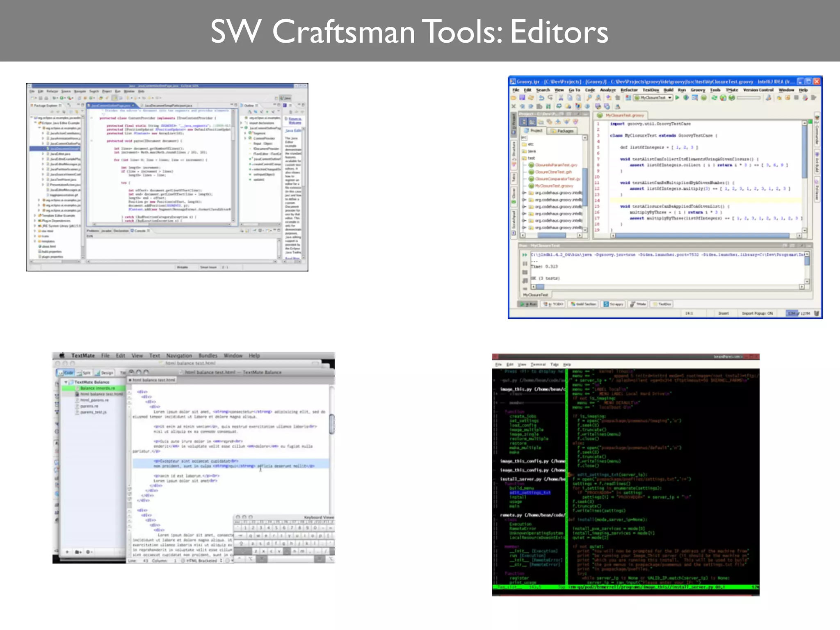This screenshot has height=630, width=840.
Task: Select the MyClosureTest.groovy editor tab
Action: 621,116
